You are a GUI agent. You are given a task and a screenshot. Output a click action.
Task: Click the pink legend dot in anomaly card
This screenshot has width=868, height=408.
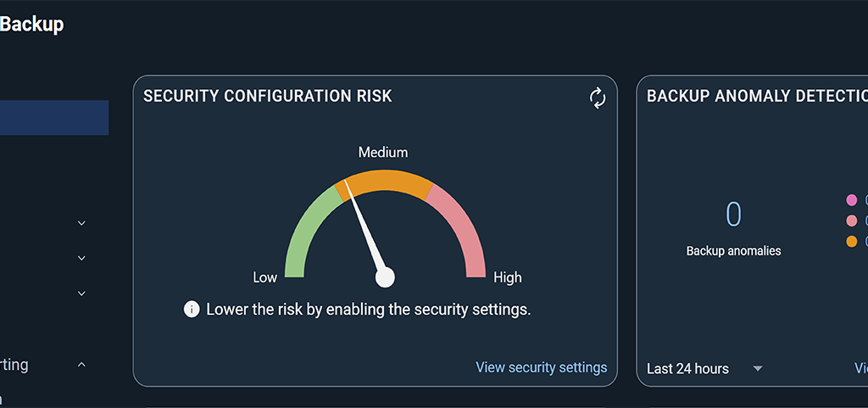point(852,200)
